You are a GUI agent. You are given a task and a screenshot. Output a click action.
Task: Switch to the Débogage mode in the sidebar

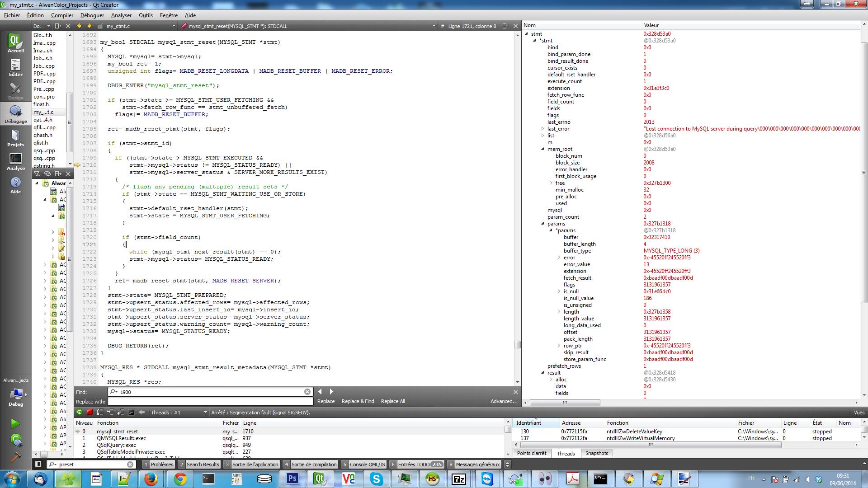tap(16, 114)
